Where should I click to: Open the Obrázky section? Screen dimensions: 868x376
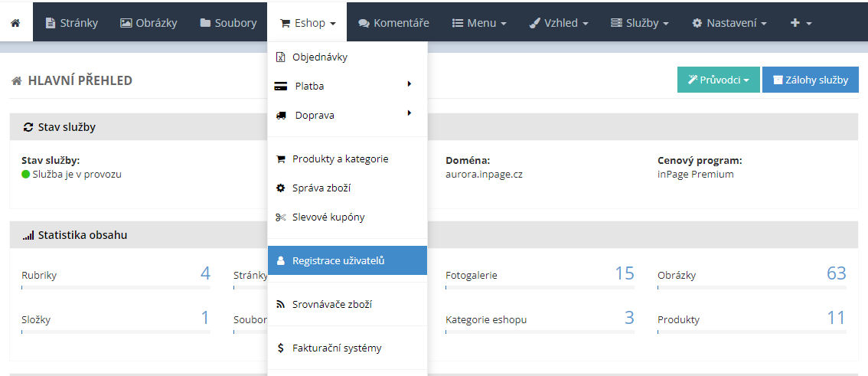(x=148, y=23)
